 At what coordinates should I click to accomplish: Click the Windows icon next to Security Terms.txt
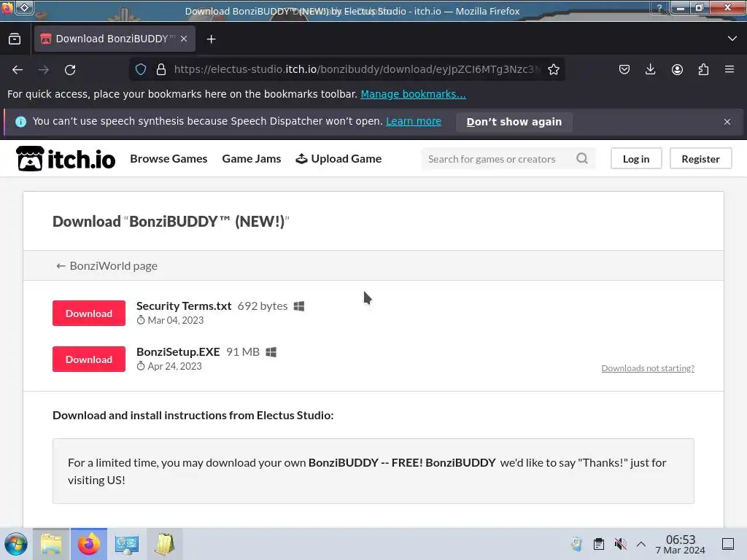(x=298, y=306)
